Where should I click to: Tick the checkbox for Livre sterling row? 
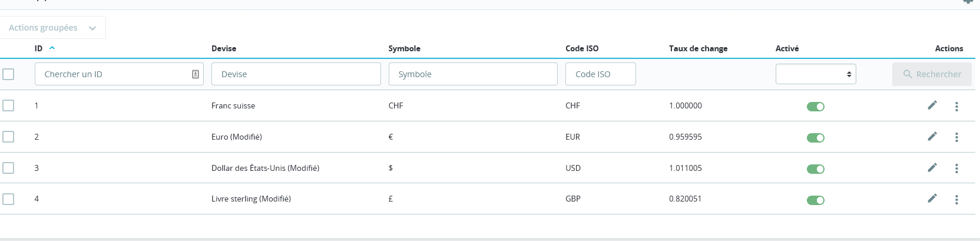[8, 199]
